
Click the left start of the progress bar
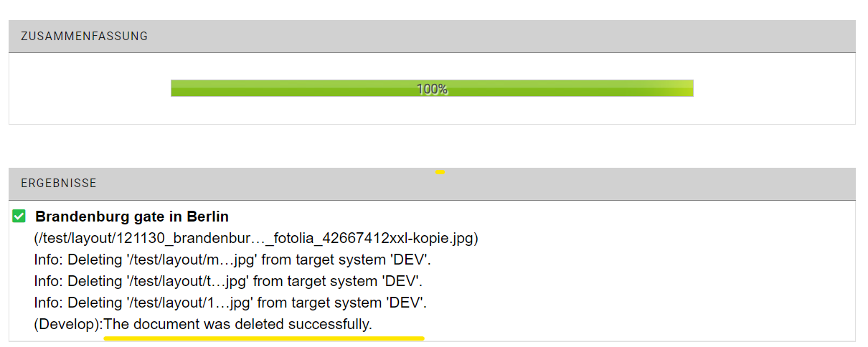click(x=176, y=88)
